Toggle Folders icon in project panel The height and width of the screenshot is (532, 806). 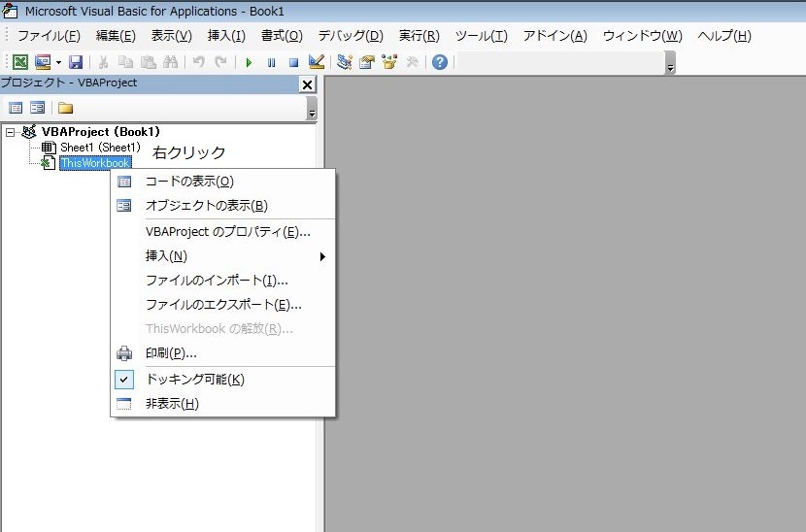click(65, 108)
